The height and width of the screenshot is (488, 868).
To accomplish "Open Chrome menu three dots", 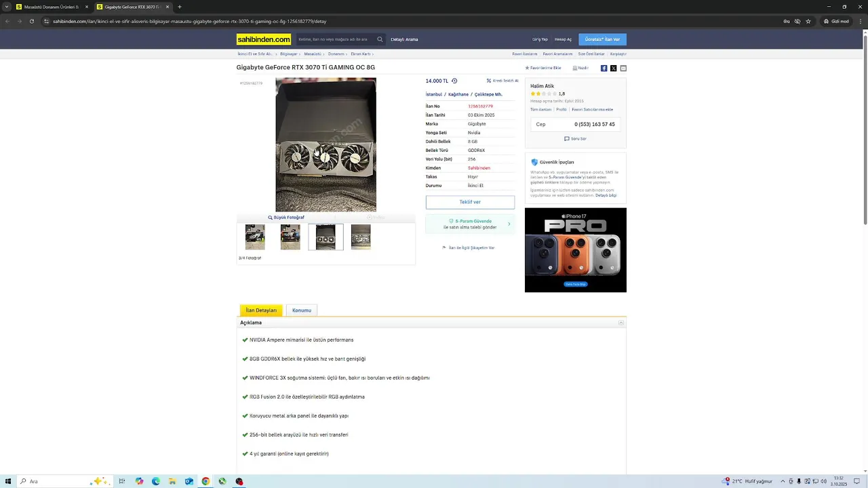I will [859, 21].
